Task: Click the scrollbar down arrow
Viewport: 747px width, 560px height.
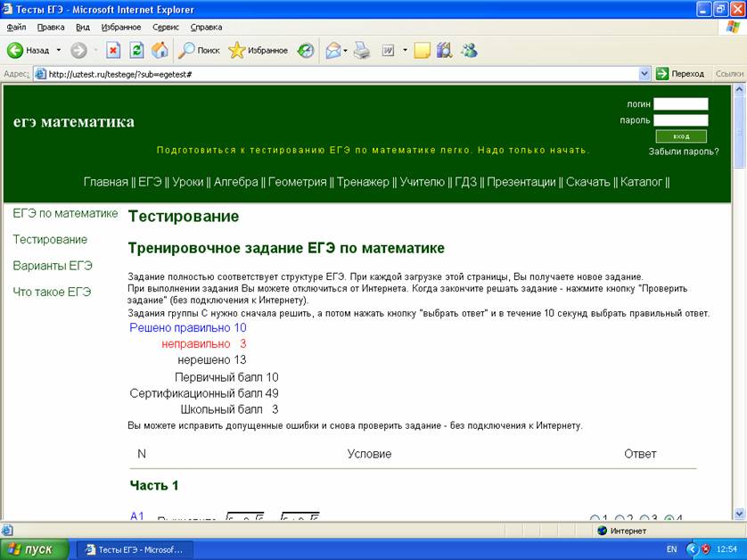Action: pos(739,514)
